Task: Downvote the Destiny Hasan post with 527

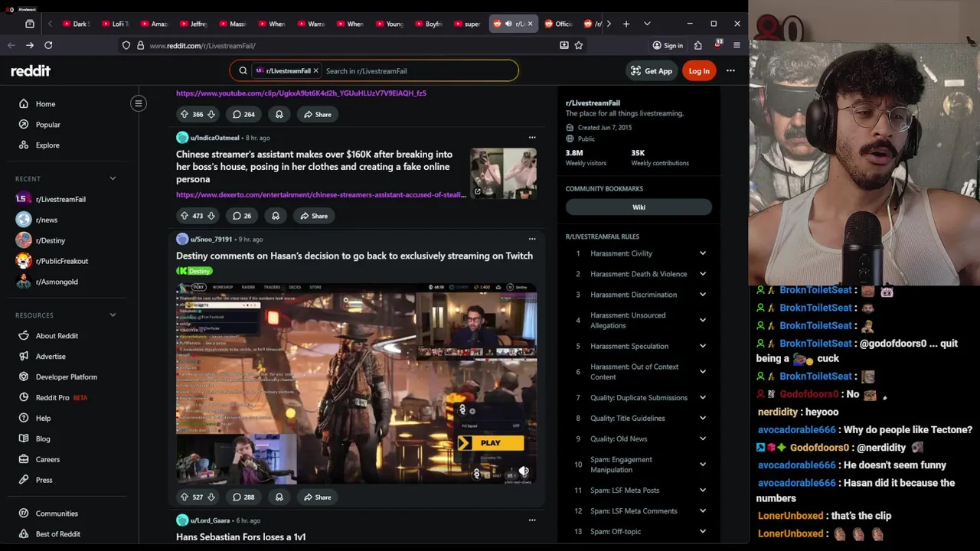Action: 211,497
